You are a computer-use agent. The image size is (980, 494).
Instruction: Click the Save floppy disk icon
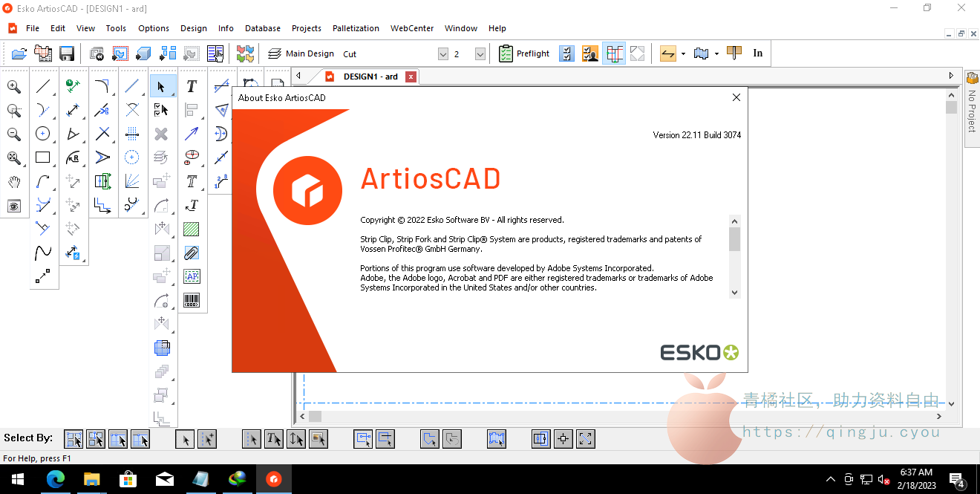coord(67,53)
